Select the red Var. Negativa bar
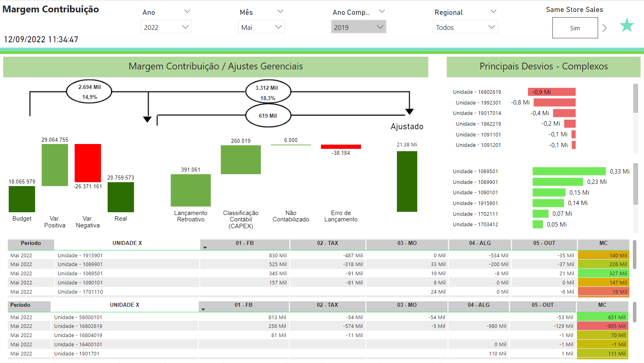 pyautogui.click(x=88, y=163)
